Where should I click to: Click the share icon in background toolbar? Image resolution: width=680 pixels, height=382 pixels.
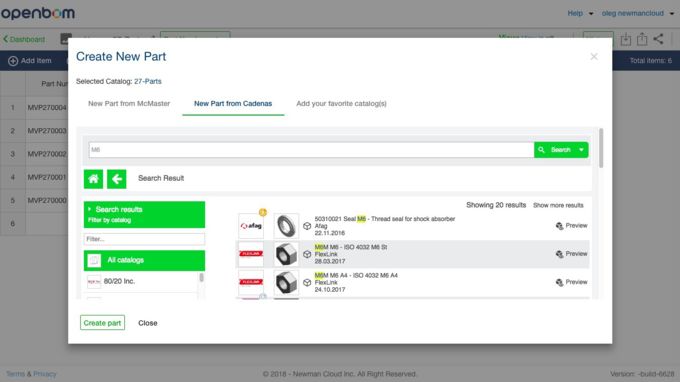pos(658,39)
